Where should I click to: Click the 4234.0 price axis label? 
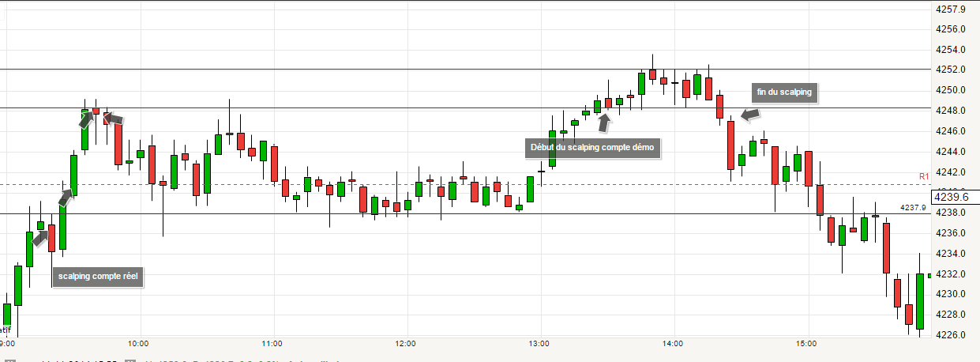952,254
